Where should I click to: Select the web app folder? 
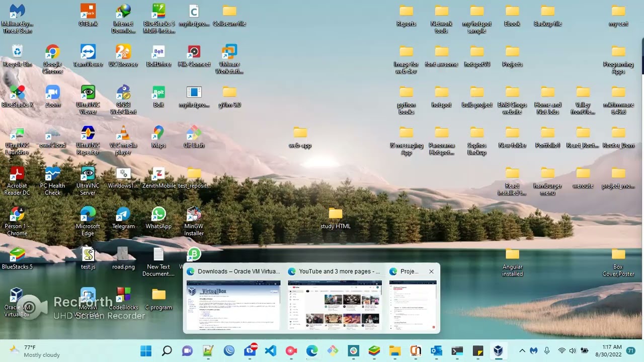[300, 137]
